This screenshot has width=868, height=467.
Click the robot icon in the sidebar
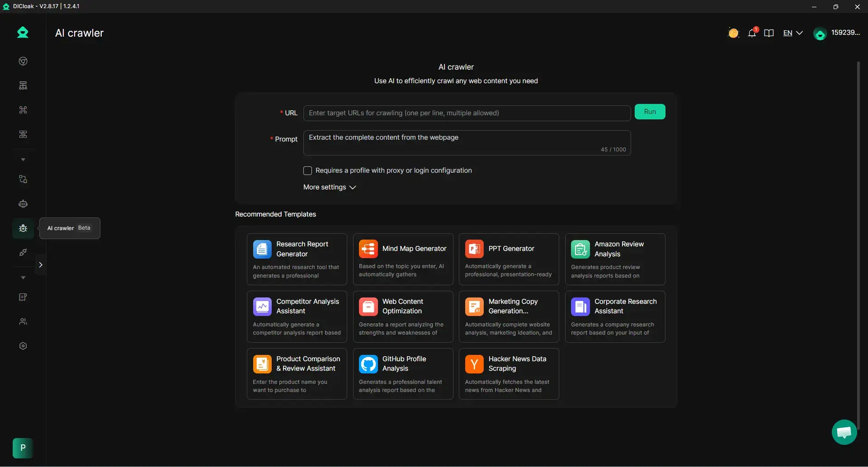[23, 204]
